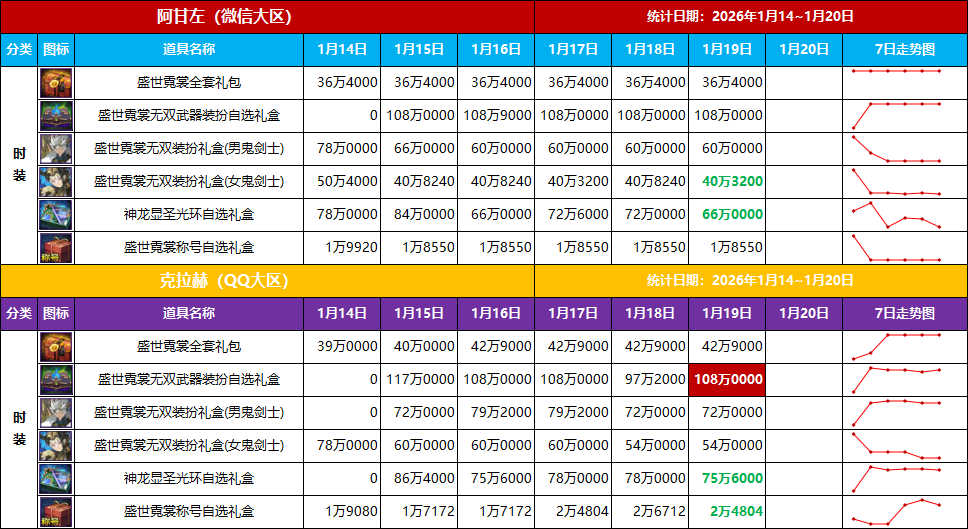Image resolution: width=968 pixels, height=529 pixels.
Task: Open trend sparkline for 无双武器装扮 in 克拉赫 table
Action: pyautogui.click(x=896, y=380)
